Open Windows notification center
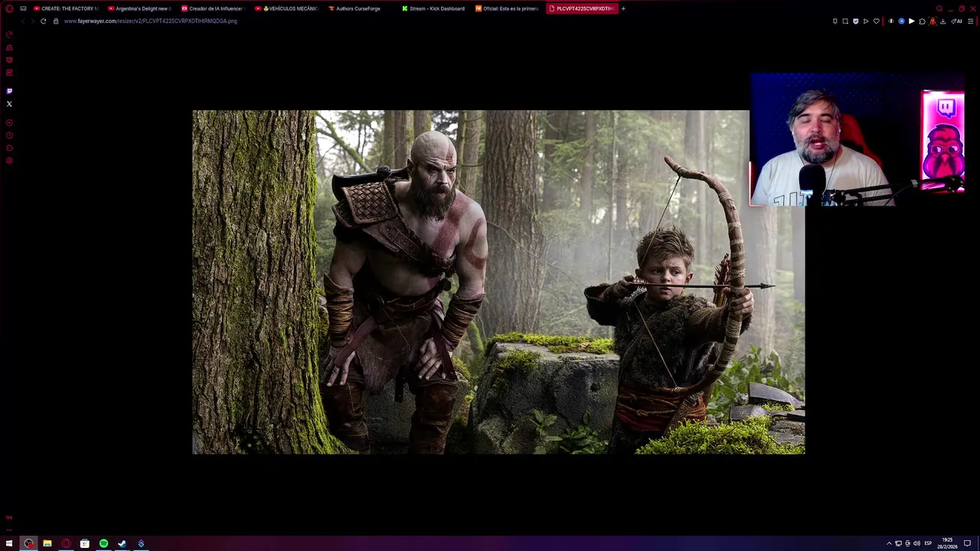This screenshot has width=980, height=551. coord(967,543)
